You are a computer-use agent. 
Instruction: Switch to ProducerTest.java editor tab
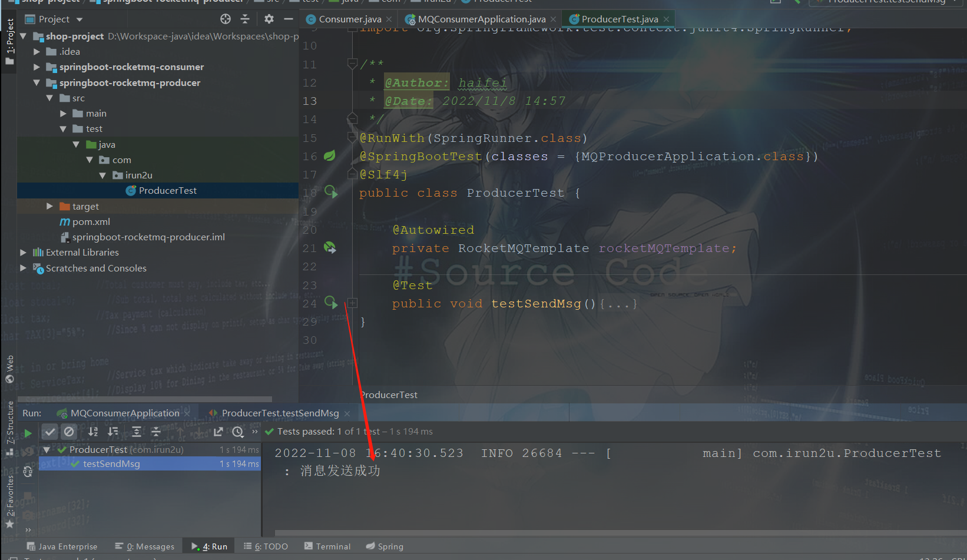[620, 19]
